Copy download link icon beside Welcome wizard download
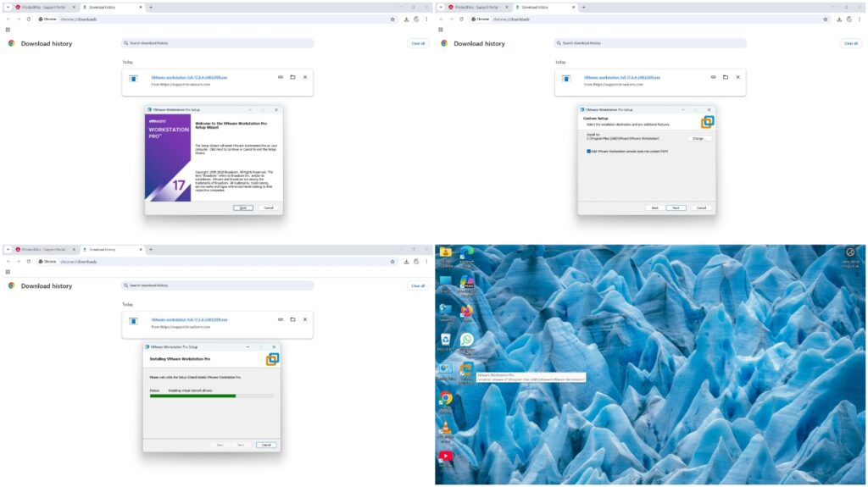Viewport: 868px width, 487px height. coord(281,77)
